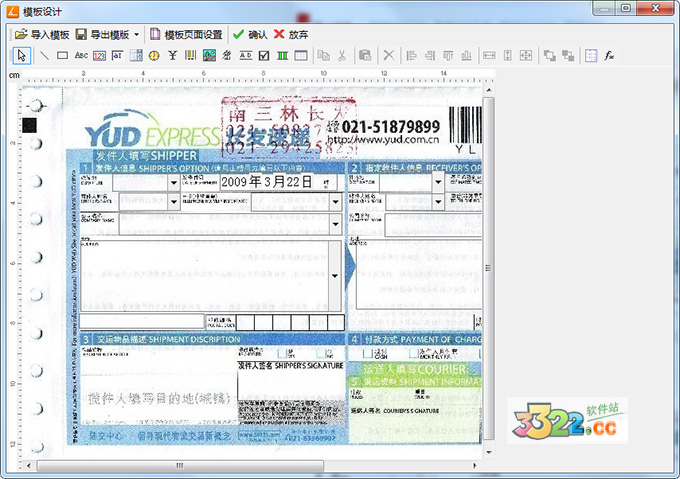
Task: Expand the 导出模板 dropdown arrow
Action: point(136,34)
